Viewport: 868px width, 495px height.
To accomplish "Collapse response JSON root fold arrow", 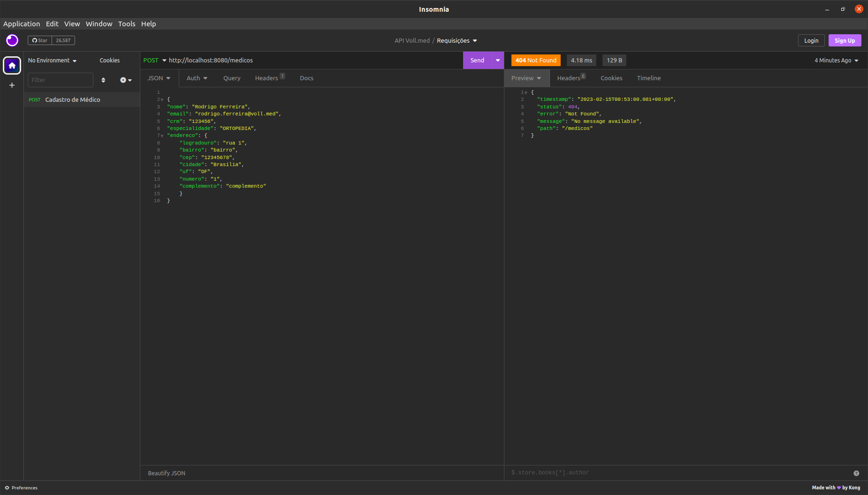I will click(x=526, y=93).
